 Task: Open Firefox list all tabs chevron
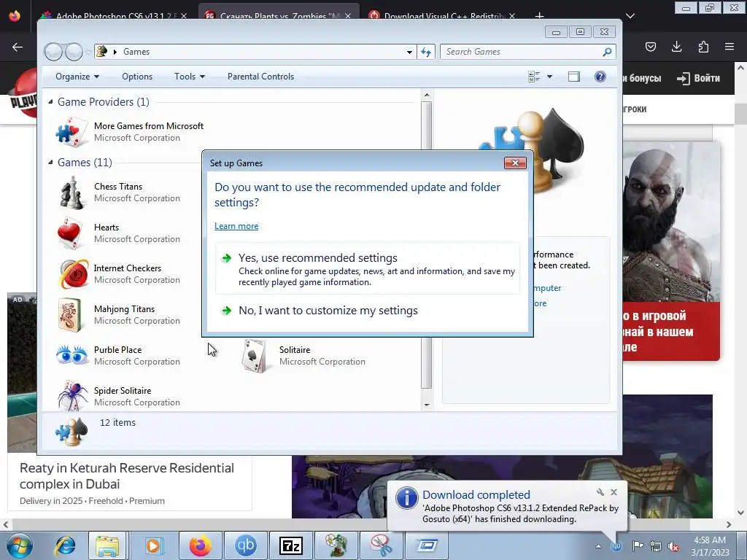pyautogui.click(x=630, y=16)
